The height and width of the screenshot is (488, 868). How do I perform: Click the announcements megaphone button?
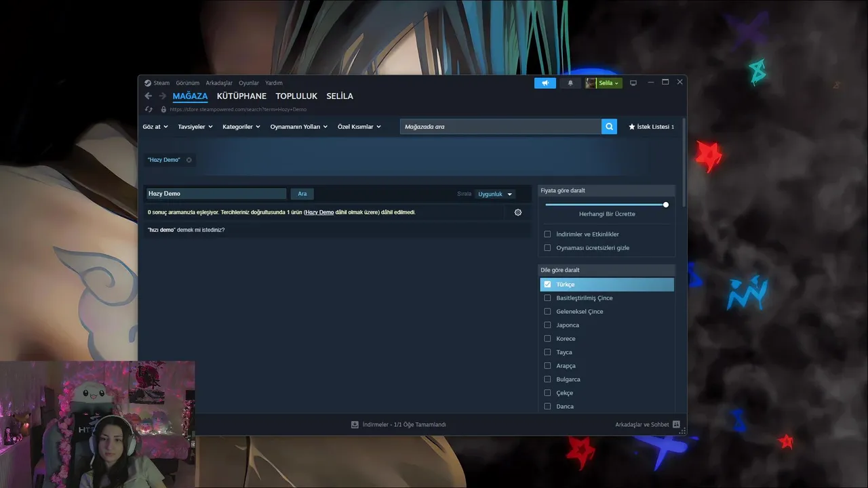(x=545, y=83)
